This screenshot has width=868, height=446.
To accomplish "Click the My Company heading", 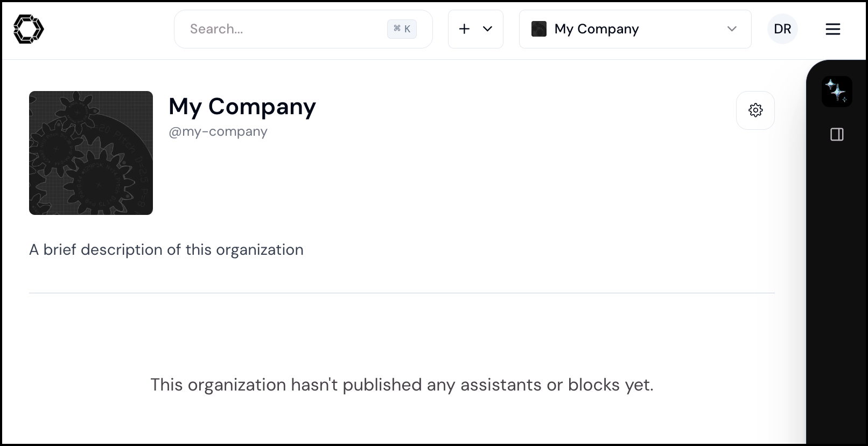I will (242, 107).
